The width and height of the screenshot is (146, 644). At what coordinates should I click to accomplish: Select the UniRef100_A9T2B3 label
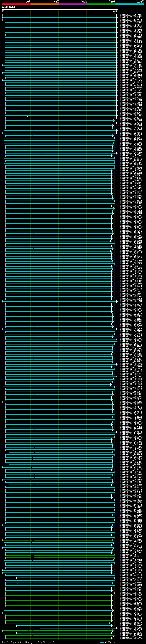pos(131,65)
